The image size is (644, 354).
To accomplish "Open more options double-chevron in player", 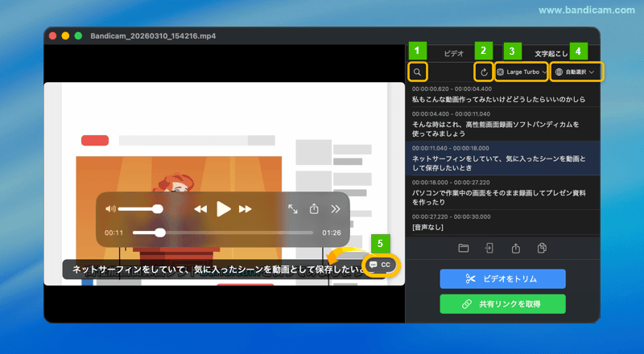I will click(x=336, y=209).
